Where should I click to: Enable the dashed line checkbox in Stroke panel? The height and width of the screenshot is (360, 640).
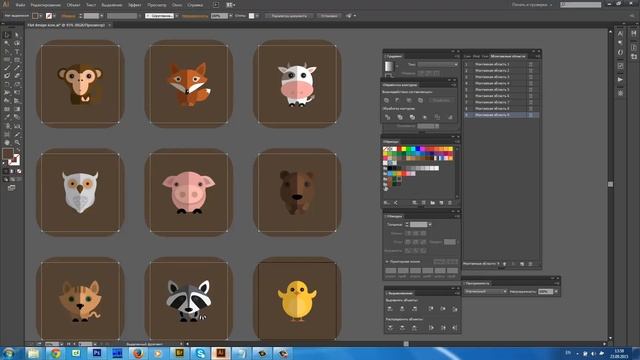click(387, 262)
